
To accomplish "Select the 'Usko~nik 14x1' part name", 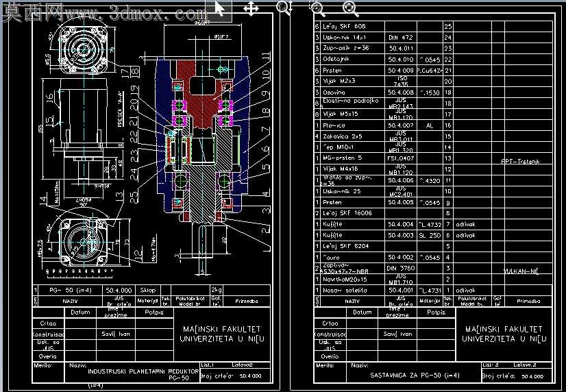I will [344, 37].
